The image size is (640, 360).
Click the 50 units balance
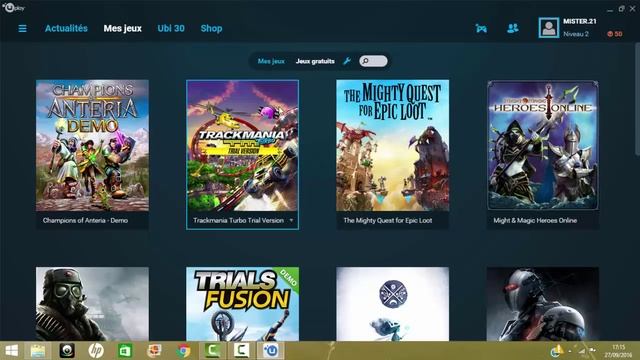point(618,34)
